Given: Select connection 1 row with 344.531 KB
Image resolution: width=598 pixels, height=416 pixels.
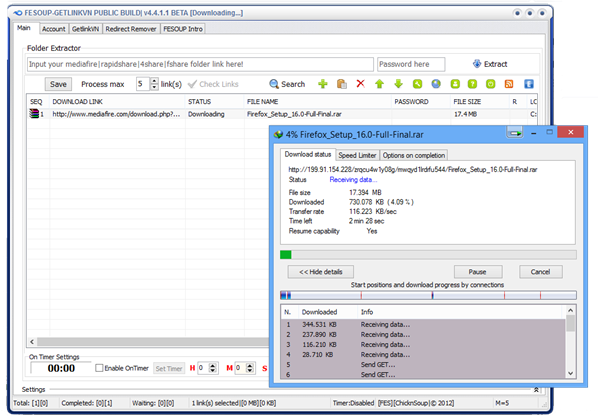Looking at the screenshot, I should pos(423,324).
